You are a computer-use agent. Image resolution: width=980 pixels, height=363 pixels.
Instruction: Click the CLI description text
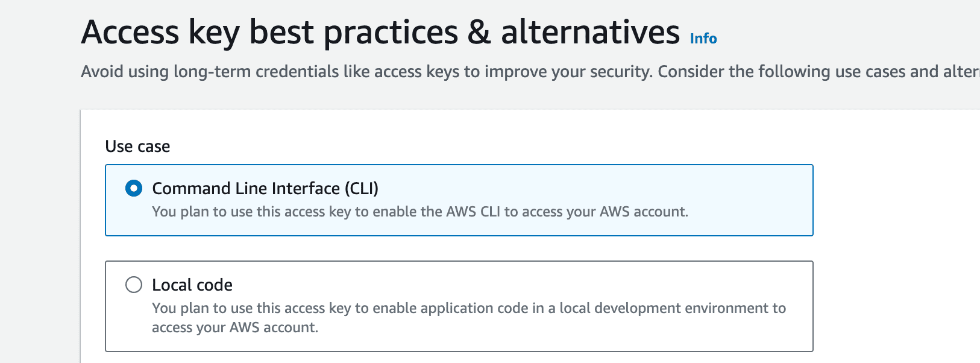pos(421,212)
